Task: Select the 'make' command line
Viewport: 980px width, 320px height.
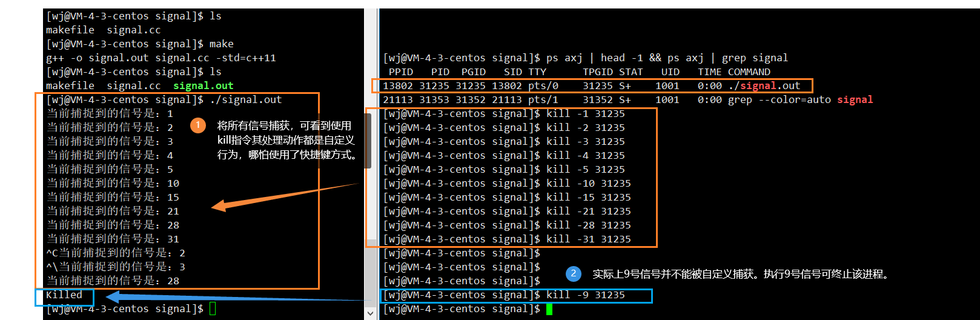Action: click(140, 44)
